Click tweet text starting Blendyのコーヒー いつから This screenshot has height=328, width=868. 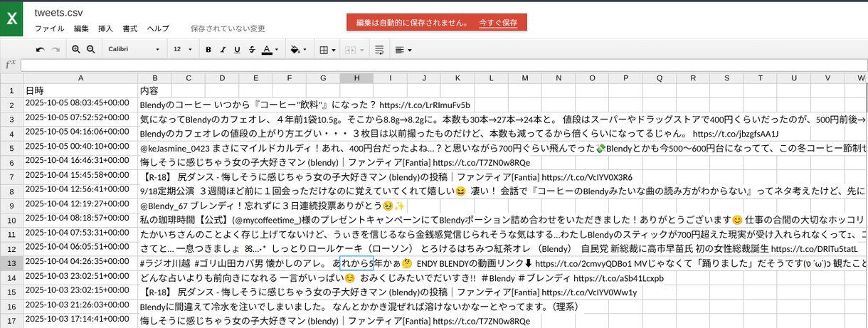tap(305, 105)
